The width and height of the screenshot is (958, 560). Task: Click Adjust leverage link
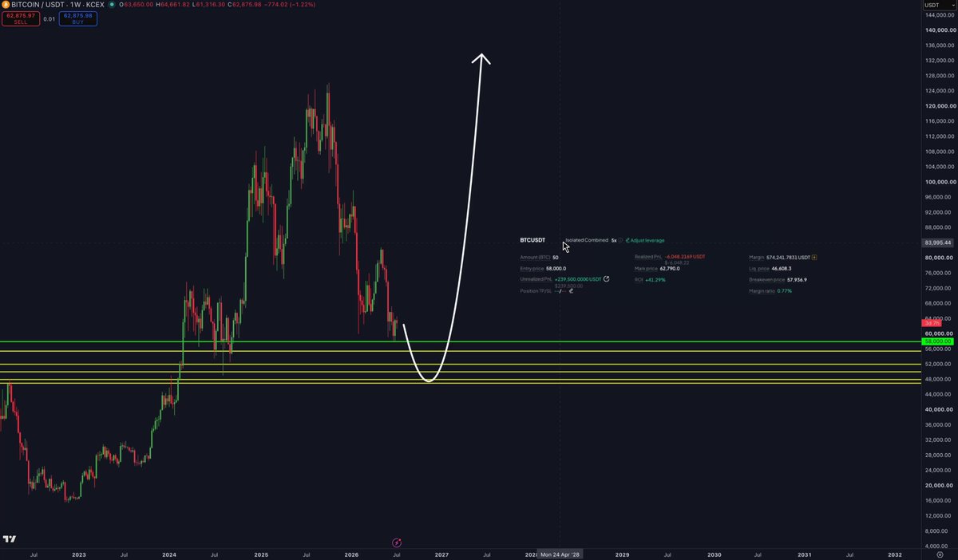pos(645,240)
